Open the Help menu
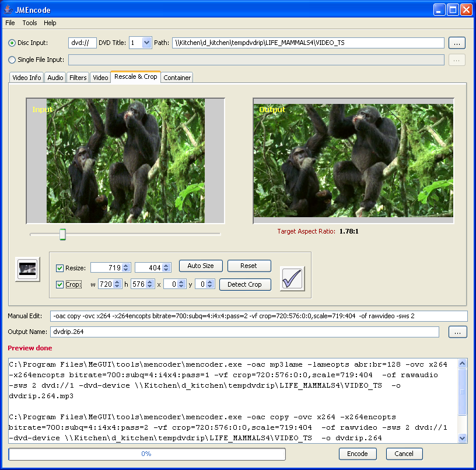This screenshot has height=470, width=476. 50,23
